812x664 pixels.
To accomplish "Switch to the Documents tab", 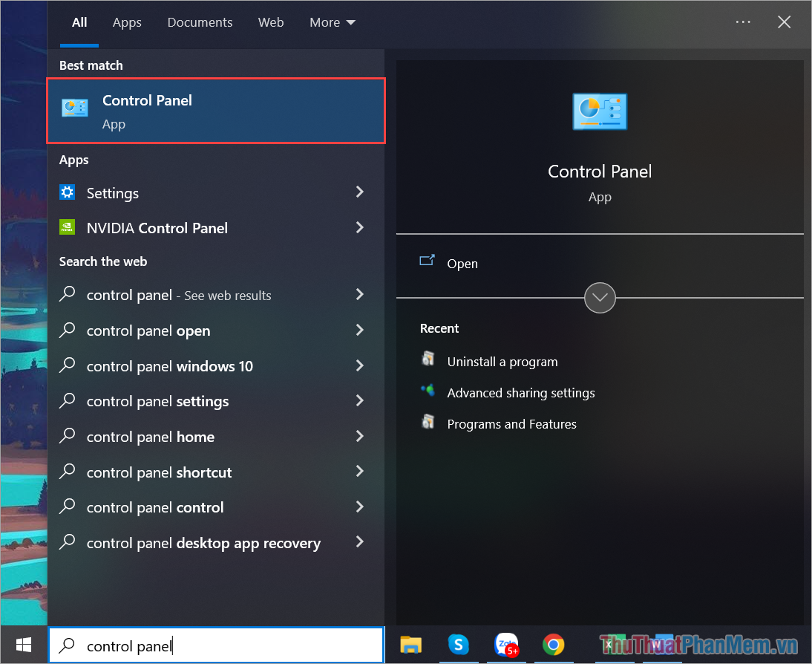I will tap(200, 22).
